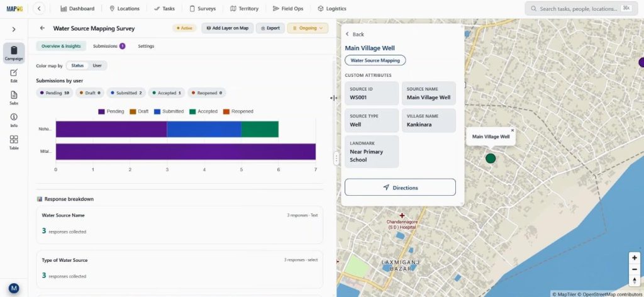644x297 pixels.
Task: Click the Export button
Action: pyautogui.click(x=270, y=28)
